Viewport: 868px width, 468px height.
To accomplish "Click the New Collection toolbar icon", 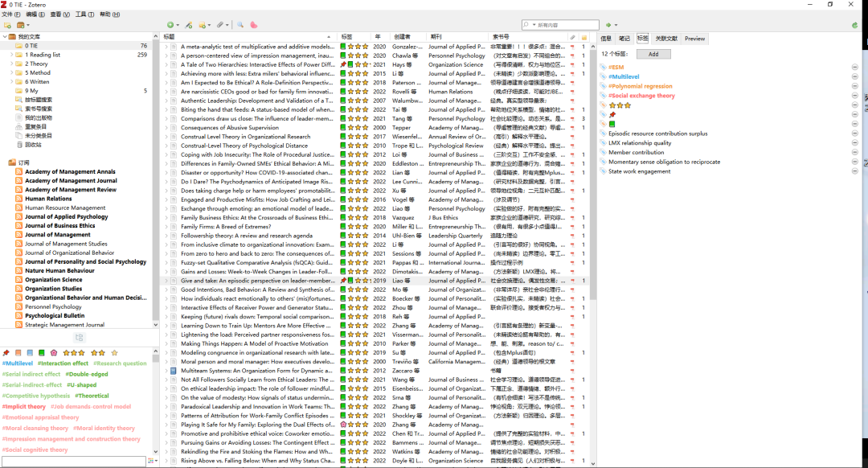I will (x=7, y=25).
